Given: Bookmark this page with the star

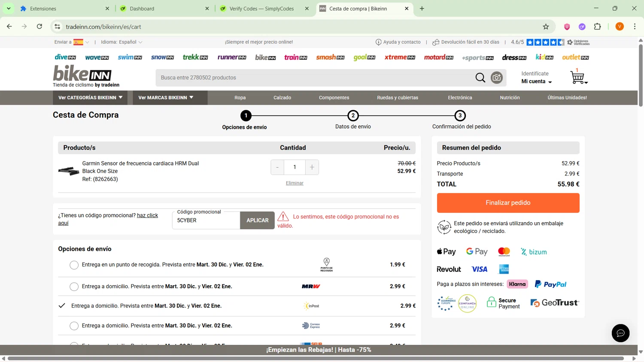Looking at the screenshot, I should pos(546,27).
